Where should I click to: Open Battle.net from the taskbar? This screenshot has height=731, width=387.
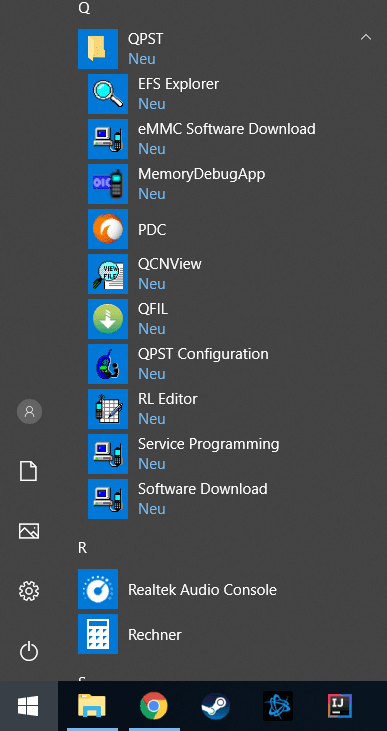[278, 706]
